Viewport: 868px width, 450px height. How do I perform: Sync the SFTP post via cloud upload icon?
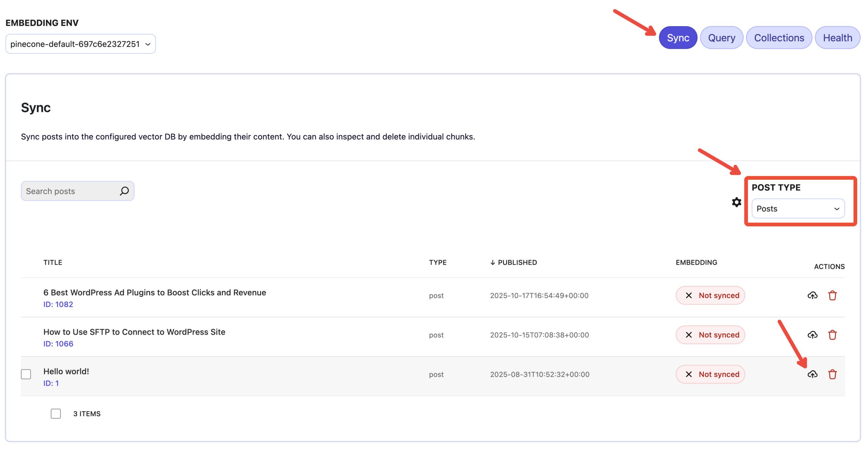[x=812, y=335]
